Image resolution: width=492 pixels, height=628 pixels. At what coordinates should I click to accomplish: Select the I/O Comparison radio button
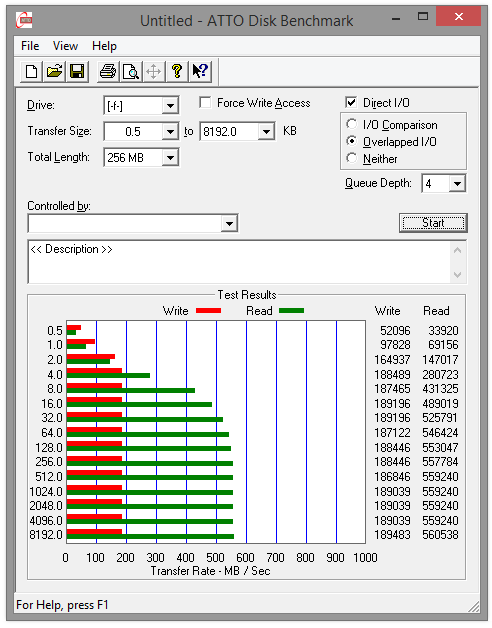point(351,125)
